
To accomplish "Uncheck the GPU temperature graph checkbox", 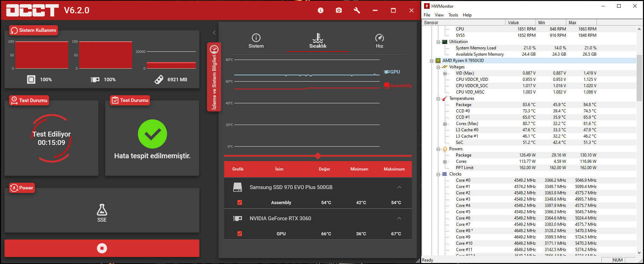I will (240, 234).
